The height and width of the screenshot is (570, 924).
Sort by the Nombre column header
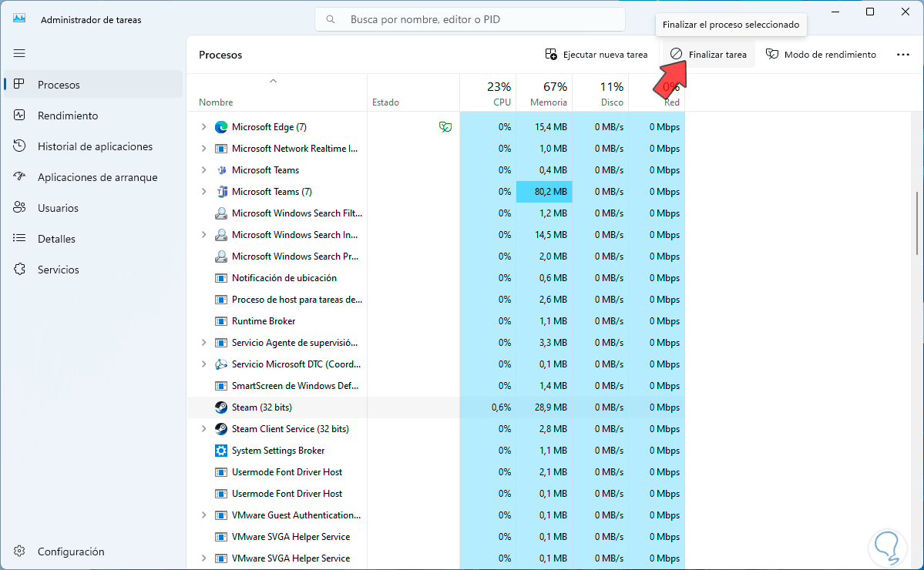(277, 93)
